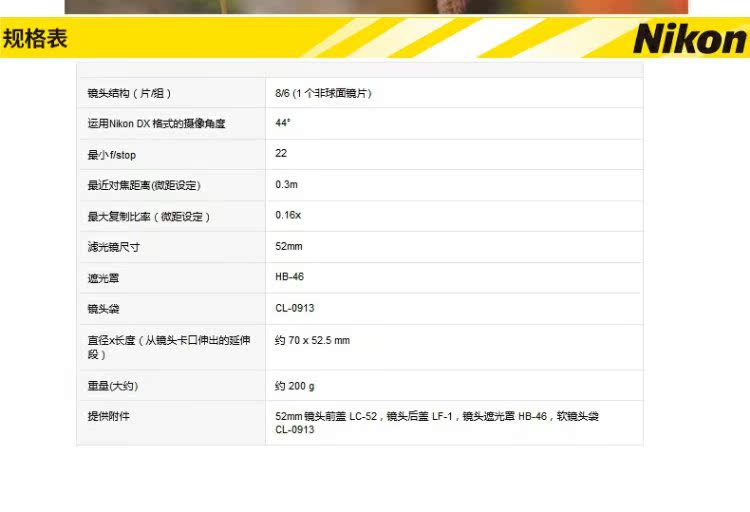Click the 滤光镜尺寸 label

point(114,247)
